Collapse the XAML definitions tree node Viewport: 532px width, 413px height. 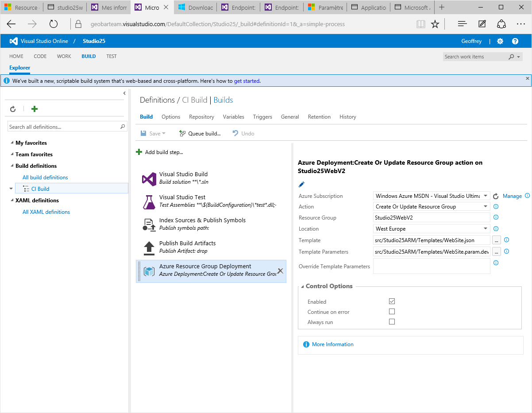tap(12, 201)
